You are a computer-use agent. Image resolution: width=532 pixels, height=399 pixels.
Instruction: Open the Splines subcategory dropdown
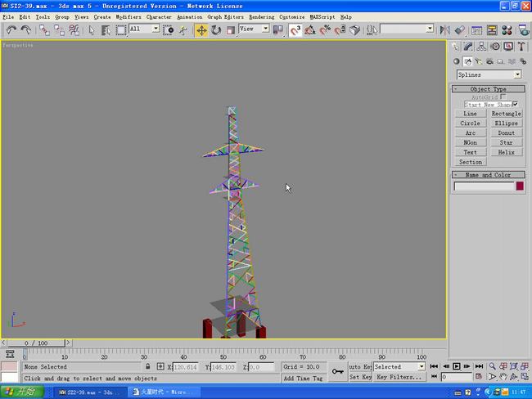(x=517, y=74)
